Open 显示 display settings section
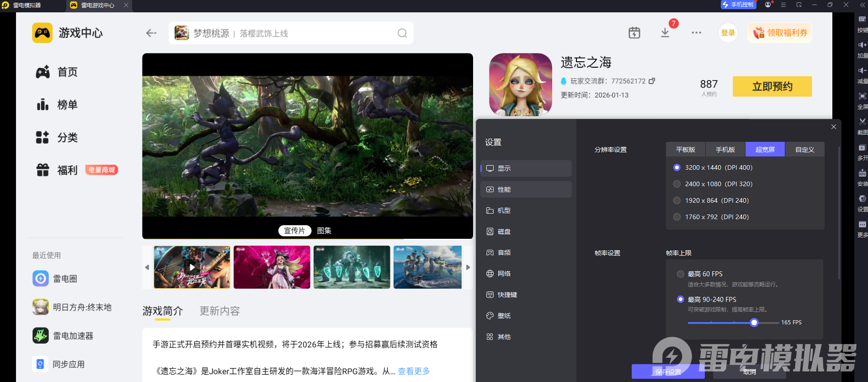This screenshot has width=868, height=382. pos(526,168)
